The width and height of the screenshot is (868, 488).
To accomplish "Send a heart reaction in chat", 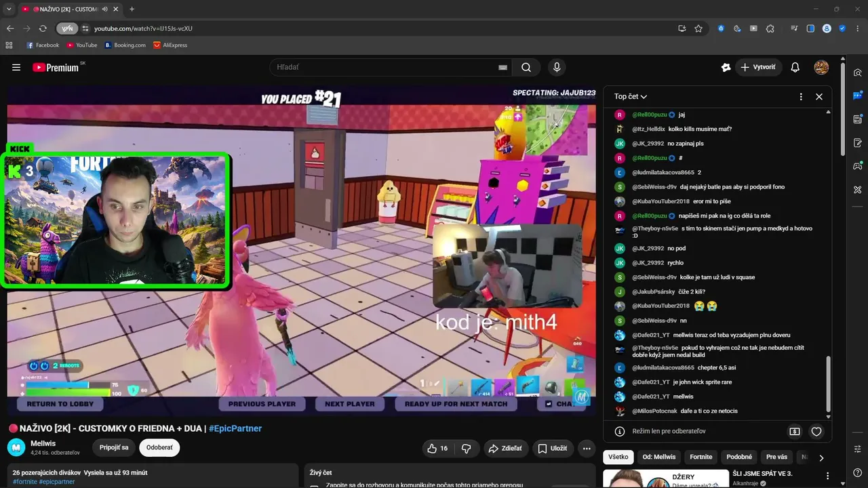I will (x=816, y=431).
